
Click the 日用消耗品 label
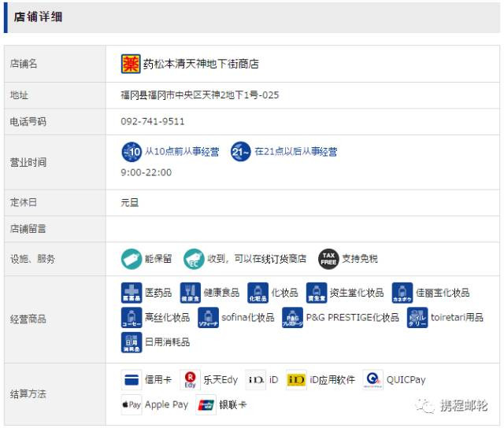[x=167, y=342]
